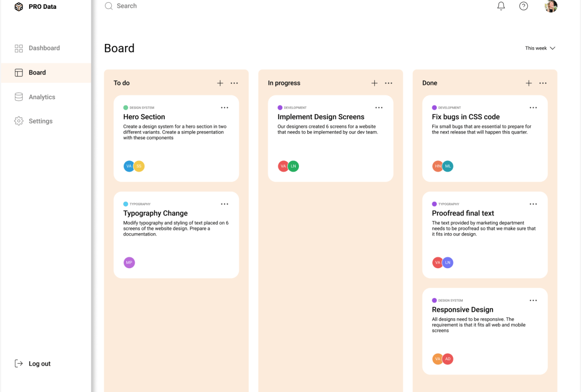The width and height of the screenshot is (581, 392).
Task: Click the user profile picture at top right
Action: click(x=551, y=6)
